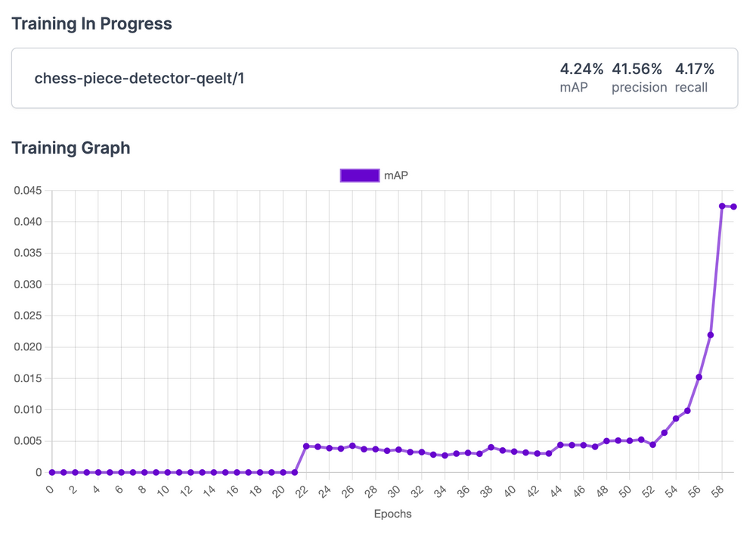This screenshot has height=541, width=756.
Task: Click the data point at epoch 44
Action: pyautogui.click(x=559, y=445)
